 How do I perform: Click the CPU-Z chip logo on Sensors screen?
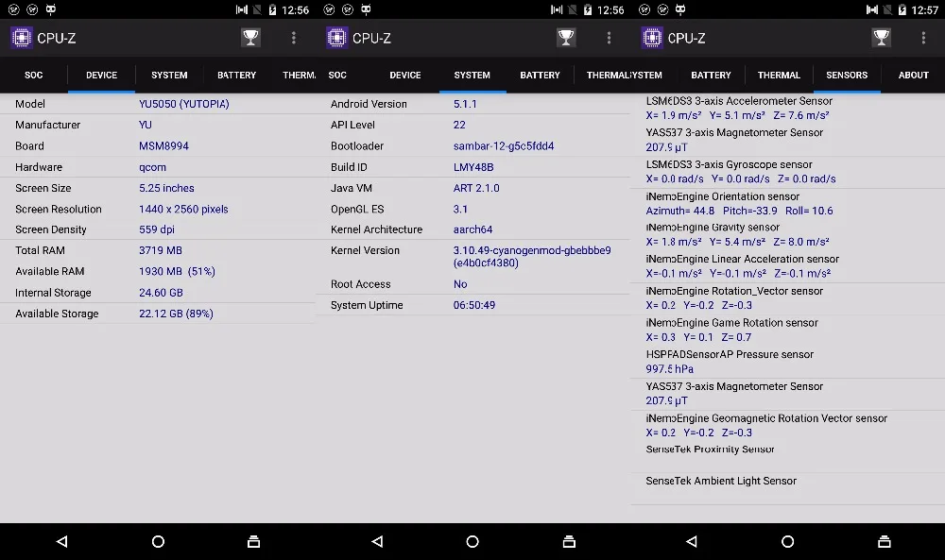pos(652,38)
